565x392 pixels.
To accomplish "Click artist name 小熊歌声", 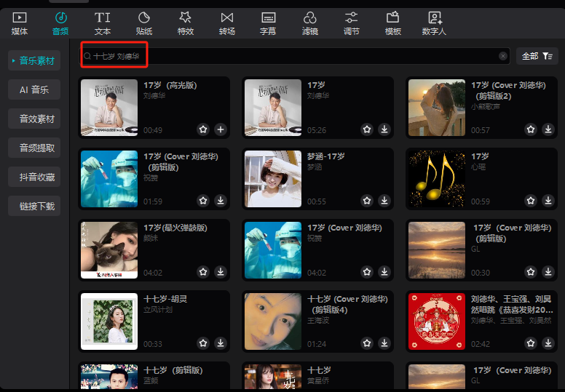I will (485, 107).
